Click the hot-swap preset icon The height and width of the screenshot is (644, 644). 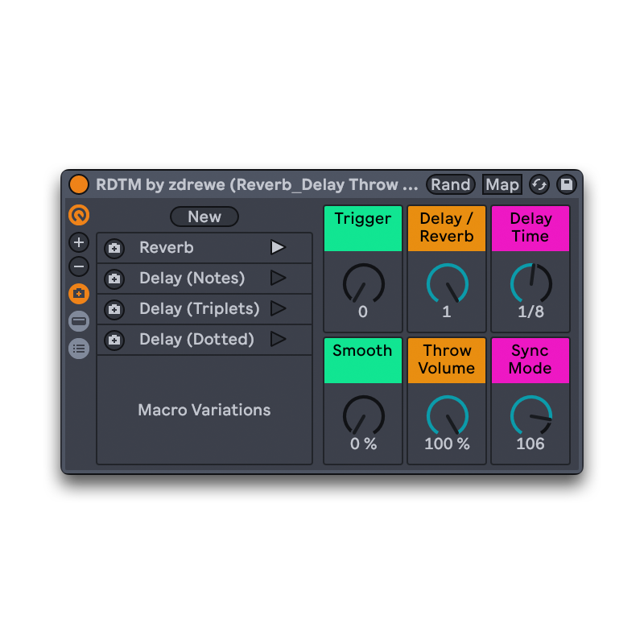[x=539, y=184]
